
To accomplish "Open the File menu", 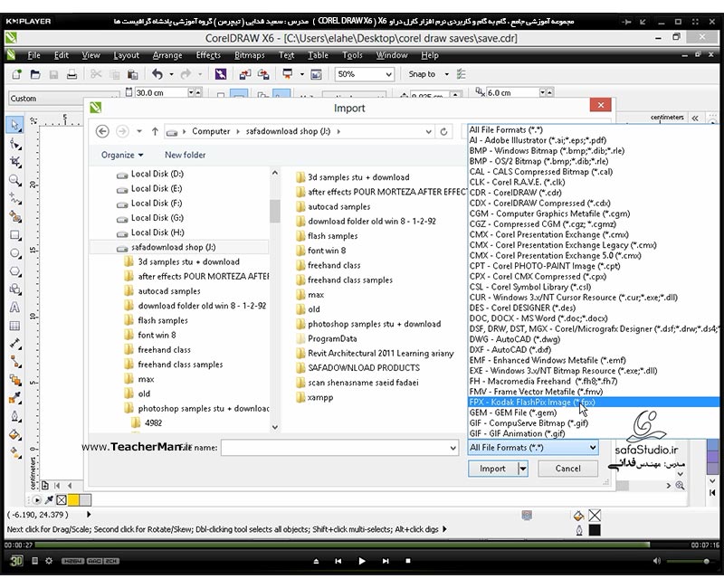I will pyautogui.click(x=33, y=55).
